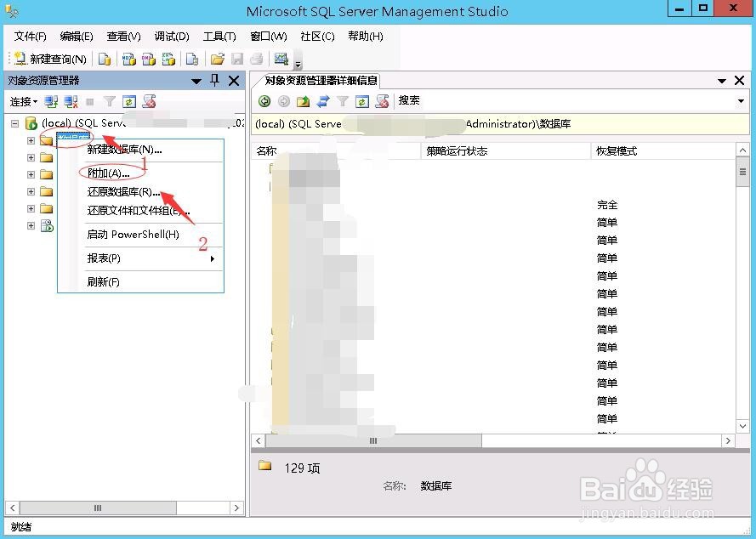Image resolution: width=756 pixels, height=539 pixels.
Task: Click the Disconnect server icon in Object Explorer
Action: pos(71,102)
